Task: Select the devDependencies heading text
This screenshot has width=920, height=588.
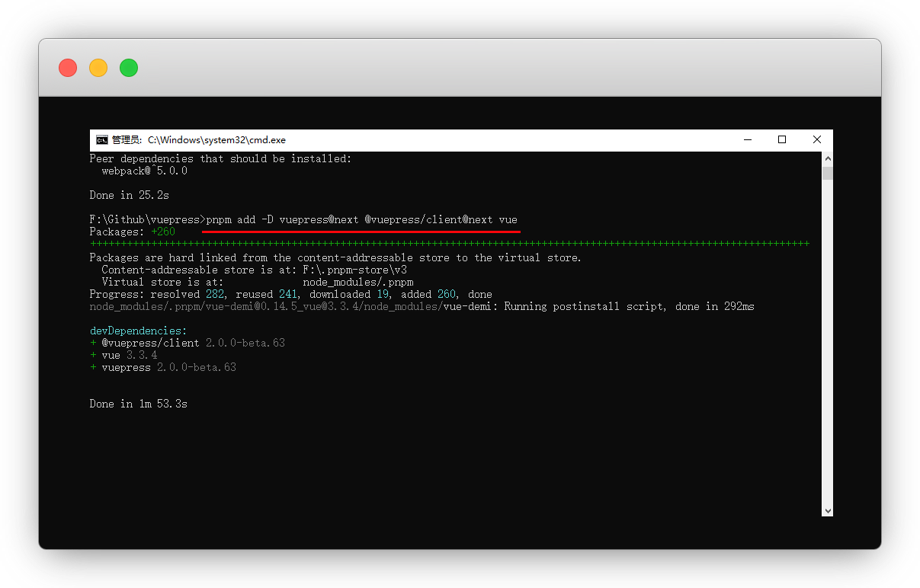Action: [x=138, y=331]
